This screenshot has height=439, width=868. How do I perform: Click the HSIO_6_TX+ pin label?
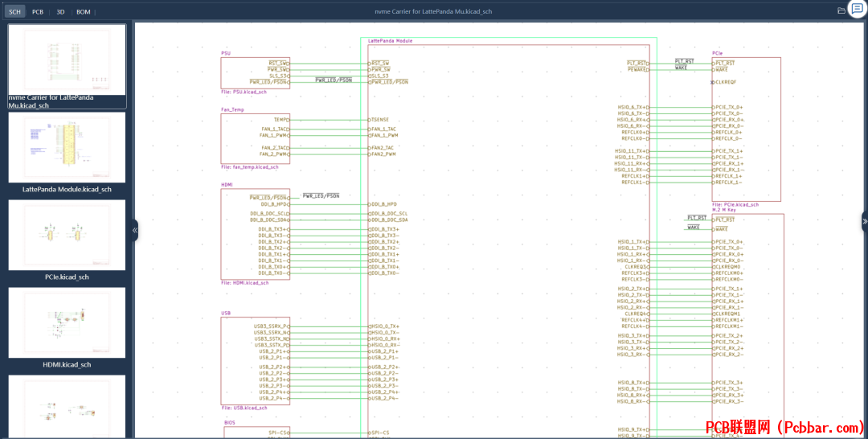[633, 108]
